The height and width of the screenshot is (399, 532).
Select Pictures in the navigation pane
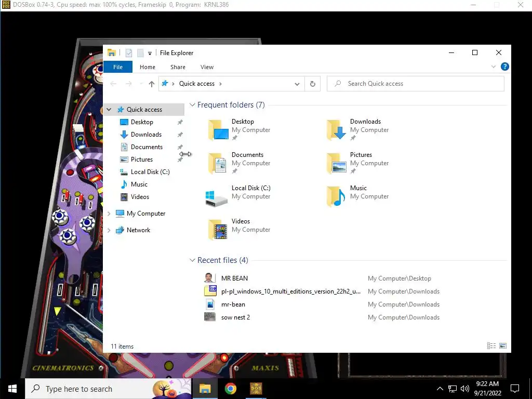pyautogui.click(x=141, y=159)
